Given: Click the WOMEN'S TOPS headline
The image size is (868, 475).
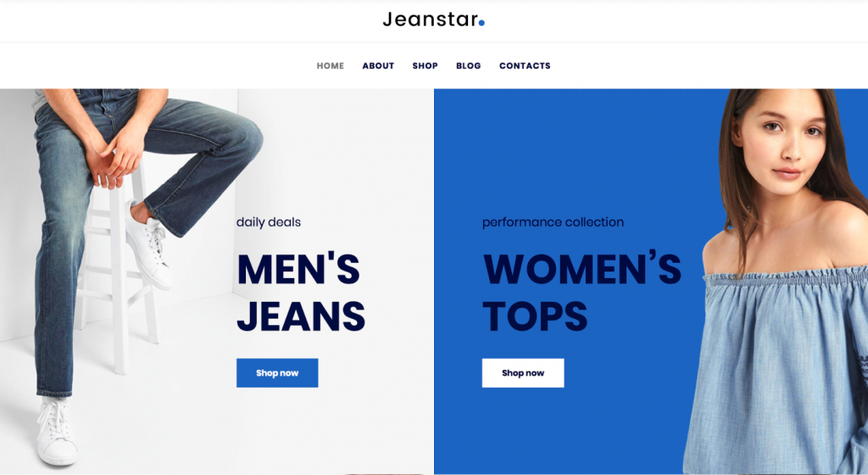Looking at the screenshot, I should point(581,293).
